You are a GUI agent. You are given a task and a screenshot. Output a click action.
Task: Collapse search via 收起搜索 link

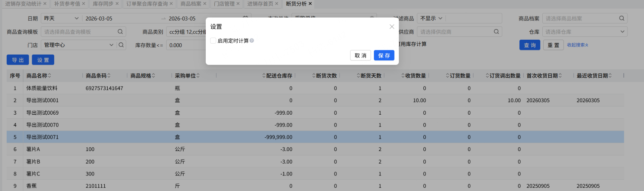pyautogui.click(x=577, y=45)
